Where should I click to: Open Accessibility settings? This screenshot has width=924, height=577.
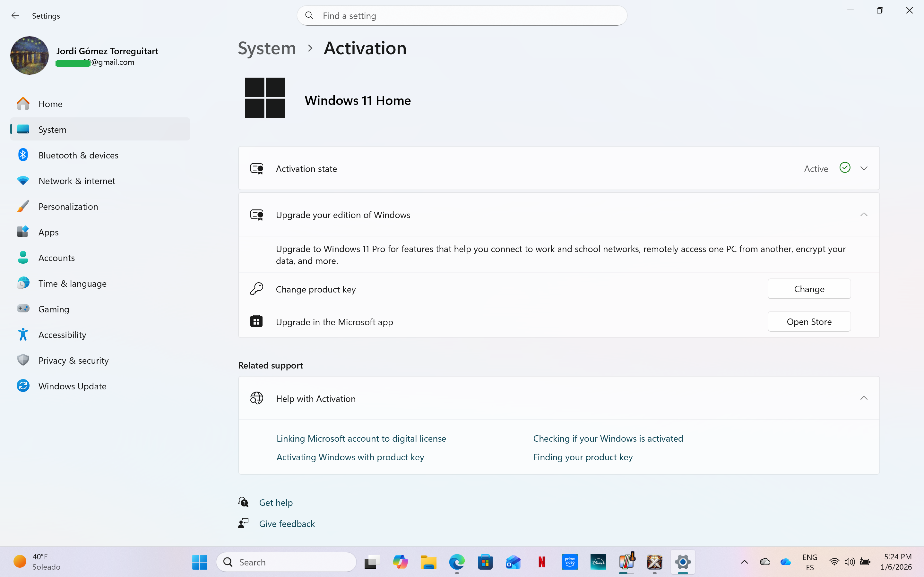point(100,334)
